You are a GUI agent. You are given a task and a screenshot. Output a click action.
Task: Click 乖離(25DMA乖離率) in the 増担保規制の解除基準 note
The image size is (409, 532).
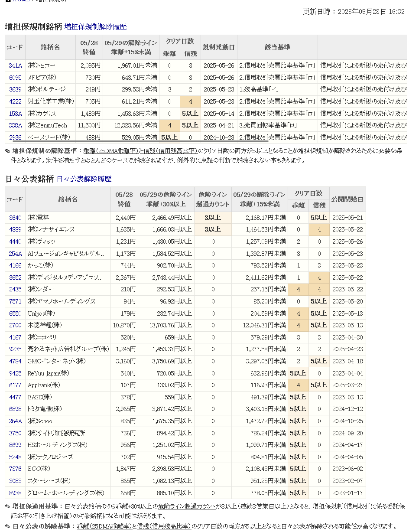tap(111, 151)
